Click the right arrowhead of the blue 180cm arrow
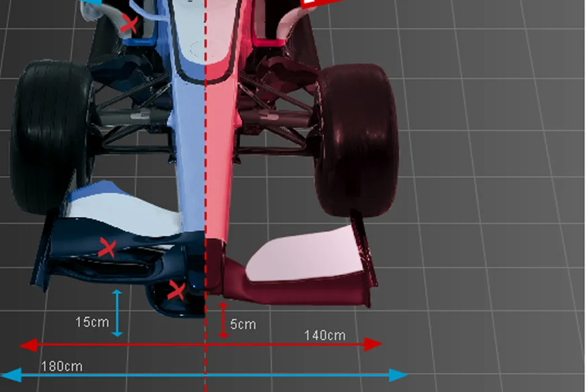 398,375
